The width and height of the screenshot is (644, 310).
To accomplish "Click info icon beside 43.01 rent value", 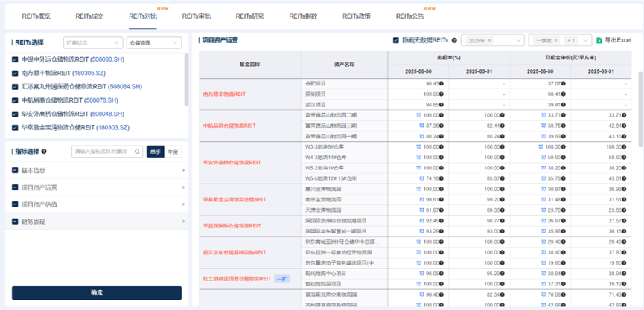I will (x=625, y=178).
